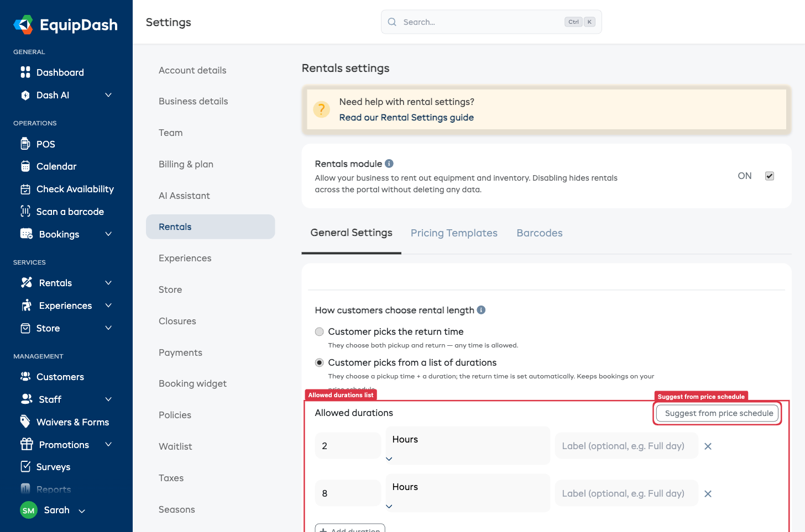Open Account details settings

tap(210, 70)
